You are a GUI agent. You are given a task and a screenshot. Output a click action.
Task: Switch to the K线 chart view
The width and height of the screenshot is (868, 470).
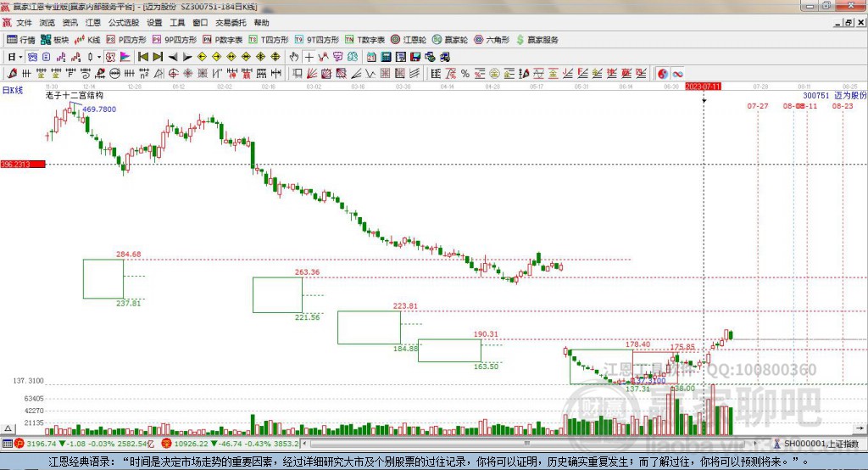(87, 40)
